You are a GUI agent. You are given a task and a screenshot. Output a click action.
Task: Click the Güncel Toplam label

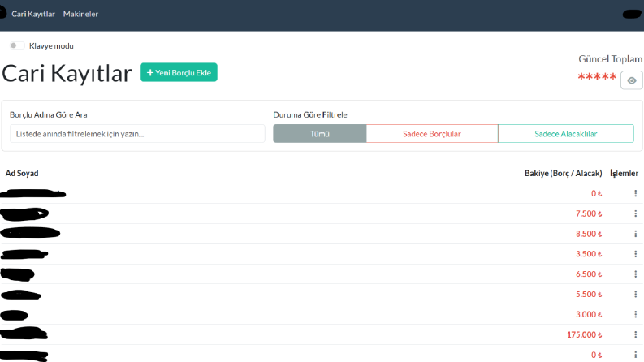click(x=611, y=59)
